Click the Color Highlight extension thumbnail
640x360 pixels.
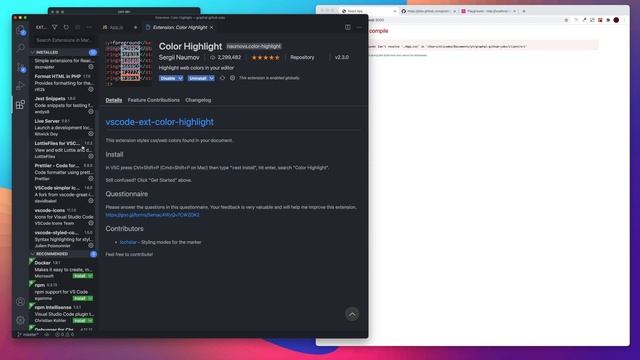(x=129, y=62)
